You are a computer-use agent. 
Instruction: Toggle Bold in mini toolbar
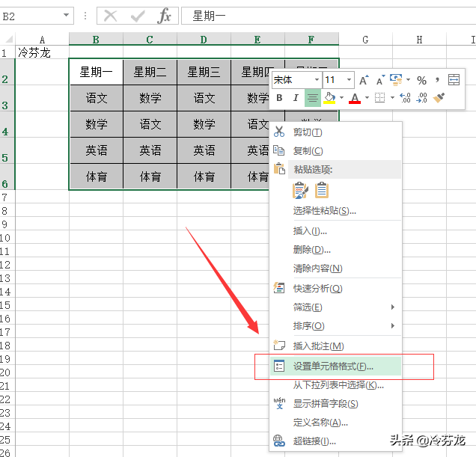pos(279,98)
